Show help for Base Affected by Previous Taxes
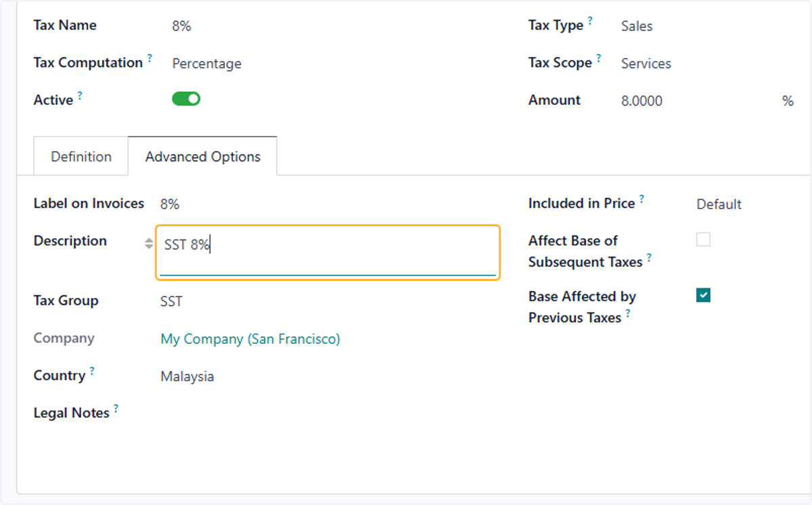Viewport: 812px width, 505px height. click(x=628, y=313)
